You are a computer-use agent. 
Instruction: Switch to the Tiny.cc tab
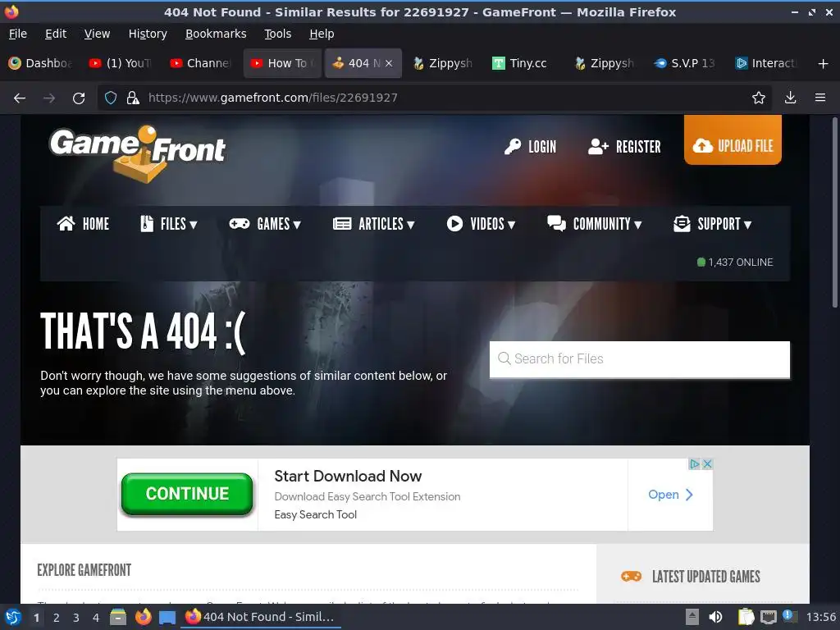(524, 63)
